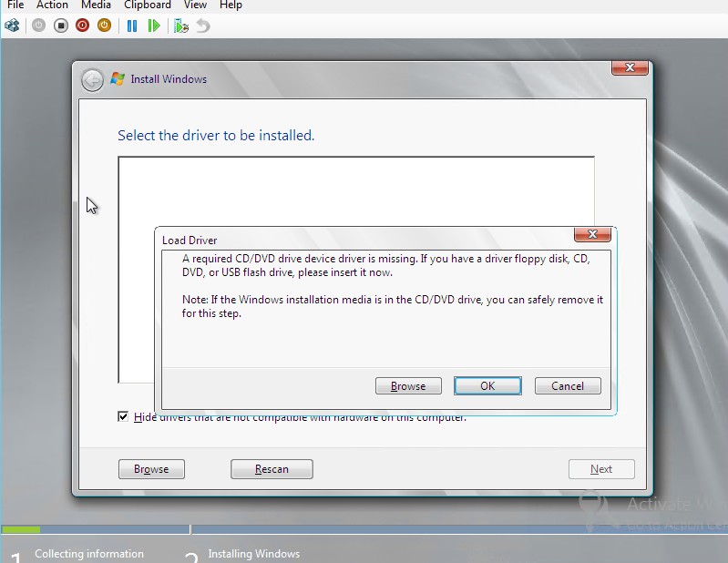Image resolution: width=728 pixels, height=563 pixels.
Task: Click the empty driver list box
Action: pos(355,191)
